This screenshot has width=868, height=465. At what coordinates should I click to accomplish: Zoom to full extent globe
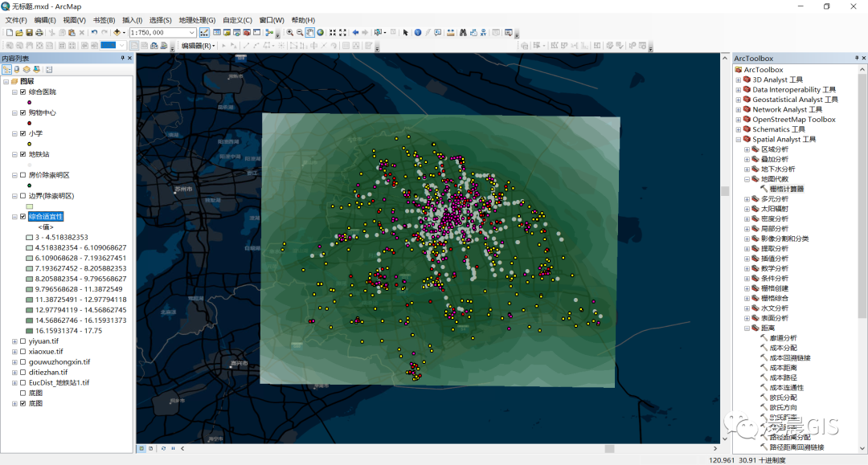pyautogui.click(x=320, y=33)
